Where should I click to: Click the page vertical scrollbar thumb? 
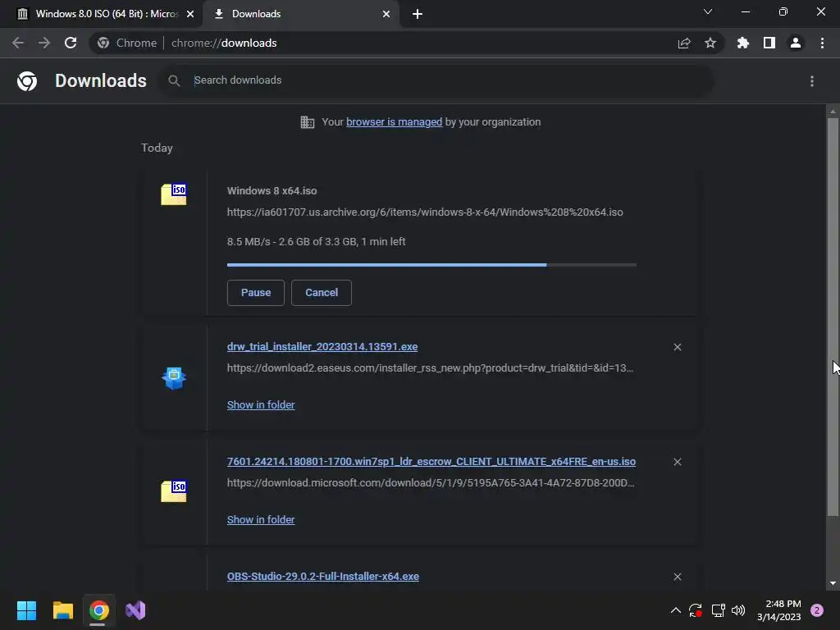833,316
